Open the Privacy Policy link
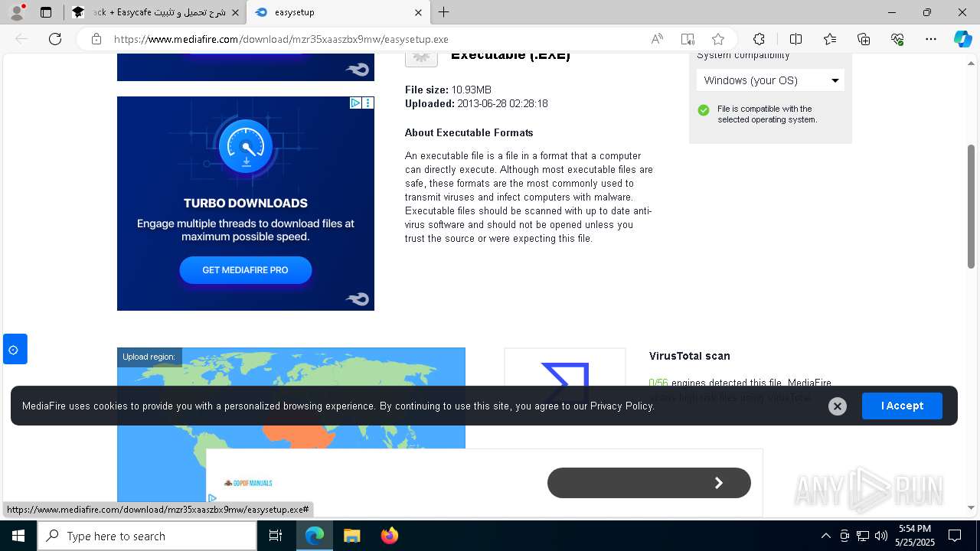 622,406
